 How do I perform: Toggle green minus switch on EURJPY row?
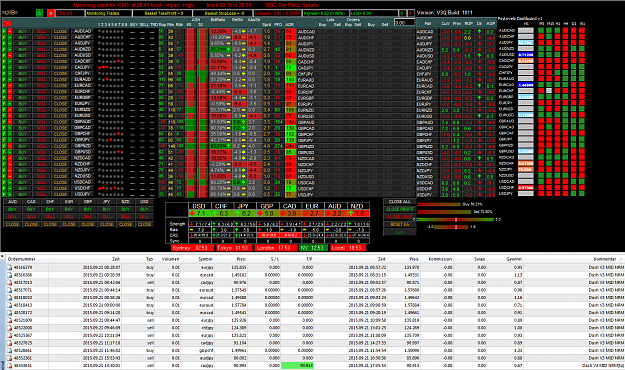pos(10,104)
